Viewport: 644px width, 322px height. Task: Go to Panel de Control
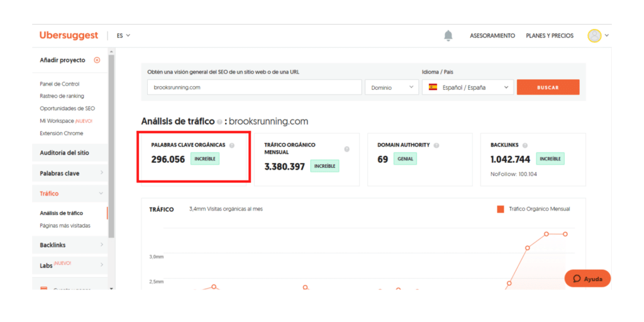click(60, 84)
